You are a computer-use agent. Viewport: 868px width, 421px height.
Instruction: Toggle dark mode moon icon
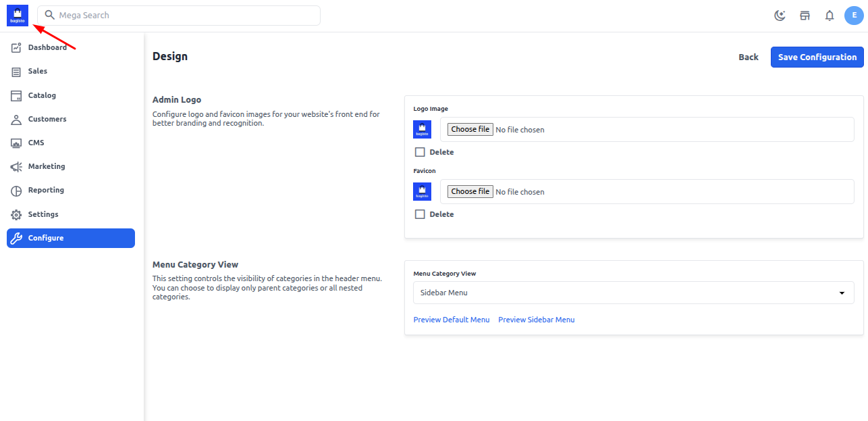(x=780, y=16)
